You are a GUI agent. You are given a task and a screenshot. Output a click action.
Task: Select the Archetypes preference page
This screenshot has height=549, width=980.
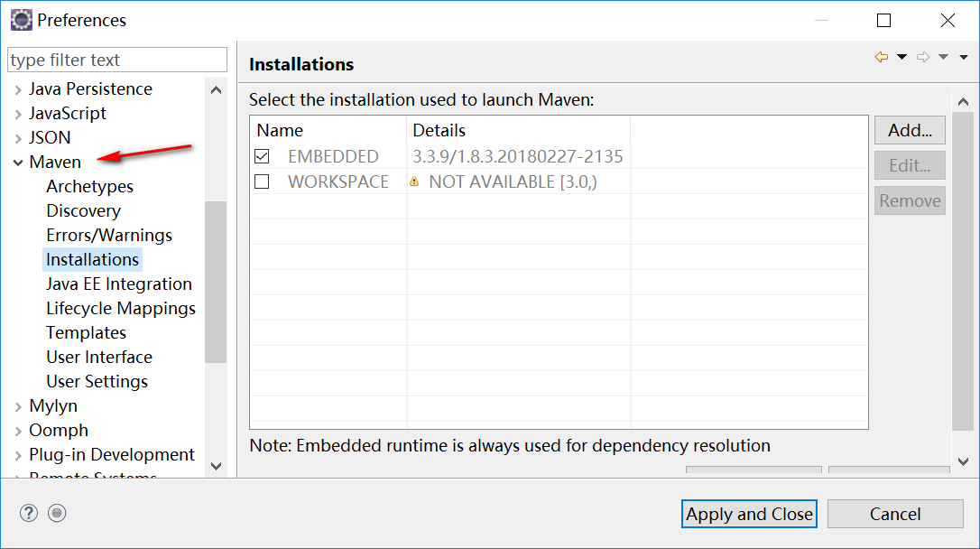point(89,186)
